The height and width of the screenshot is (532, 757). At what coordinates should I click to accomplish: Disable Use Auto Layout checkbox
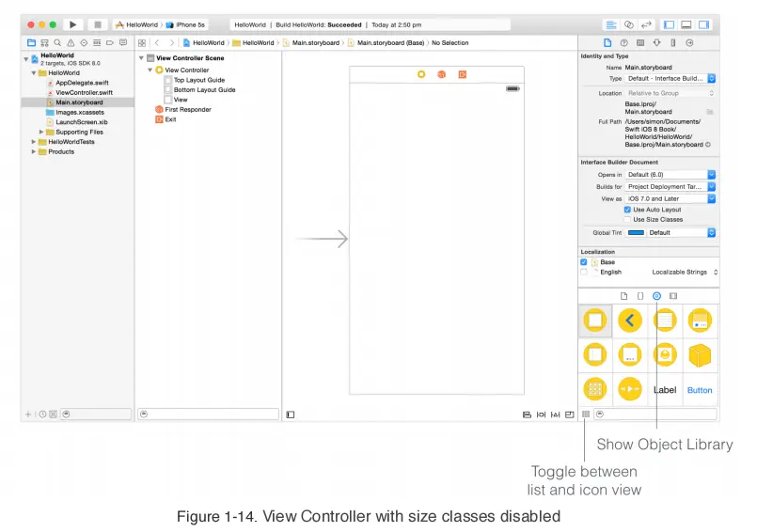pos(627,210)
